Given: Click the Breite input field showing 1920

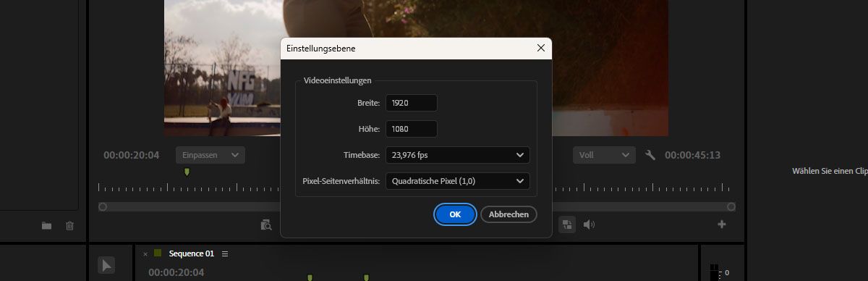Looking at the screenshot, I should [411, 103].
